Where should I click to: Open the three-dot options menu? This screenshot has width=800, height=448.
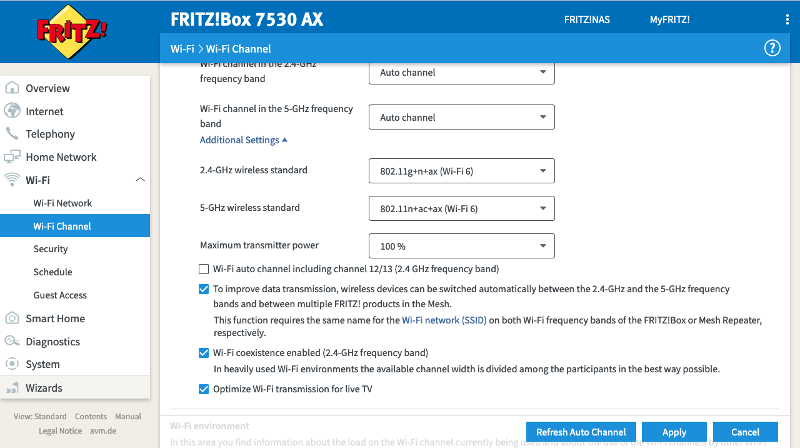(x=787, y=19)
